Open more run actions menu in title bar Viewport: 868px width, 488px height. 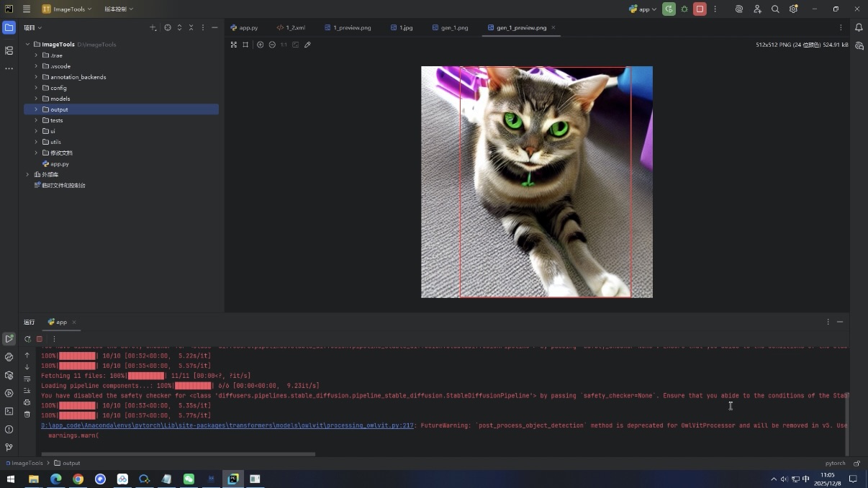point(715,9)
